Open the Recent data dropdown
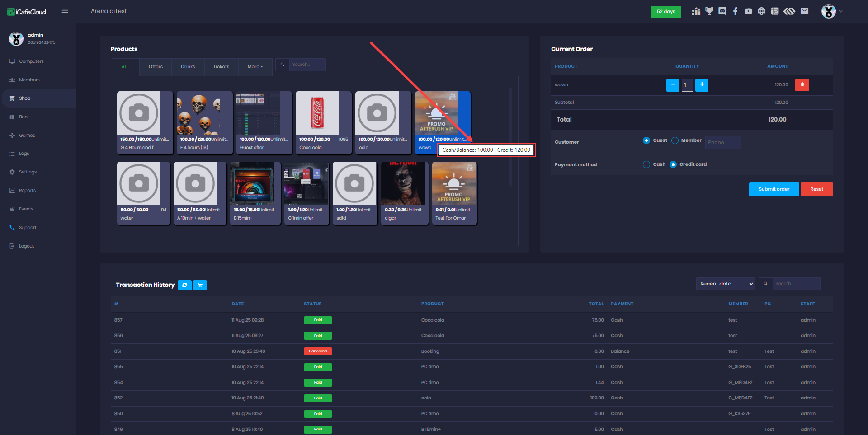 pos(726,284)
